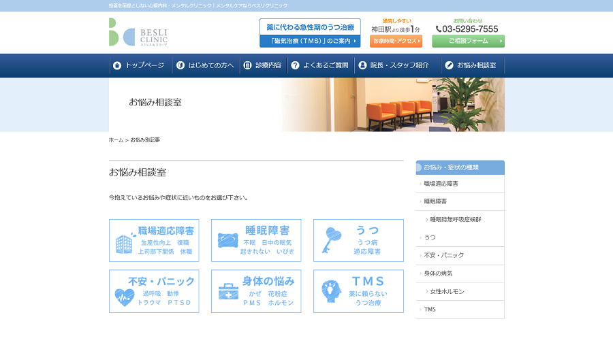Click the person icon beside 院長・スタッフ紹介
613x364 pixels.
362,65
